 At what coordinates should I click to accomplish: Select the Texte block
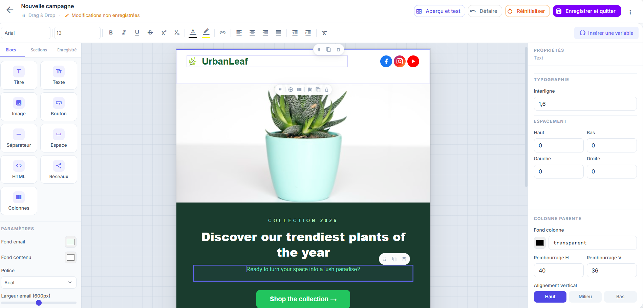(x=59, y=75)
